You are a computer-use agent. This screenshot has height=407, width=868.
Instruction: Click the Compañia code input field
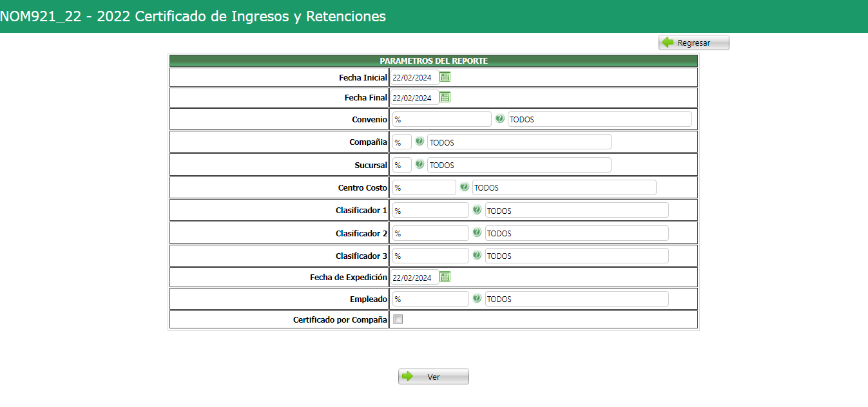(x=402, y=142)
